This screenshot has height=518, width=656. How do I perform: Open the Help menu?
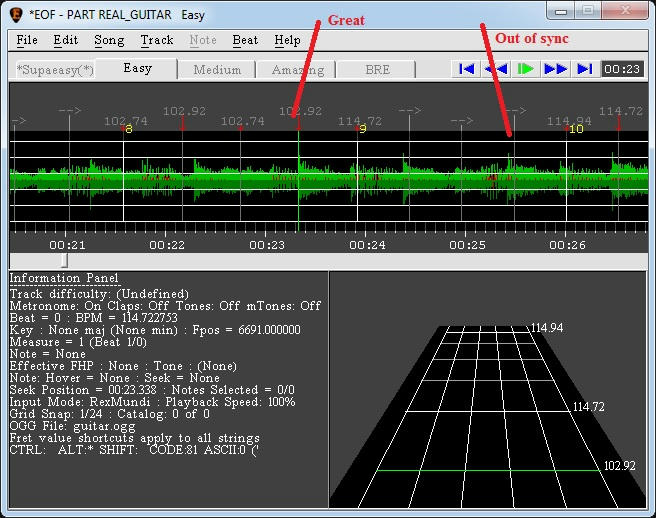pos(287,40)
